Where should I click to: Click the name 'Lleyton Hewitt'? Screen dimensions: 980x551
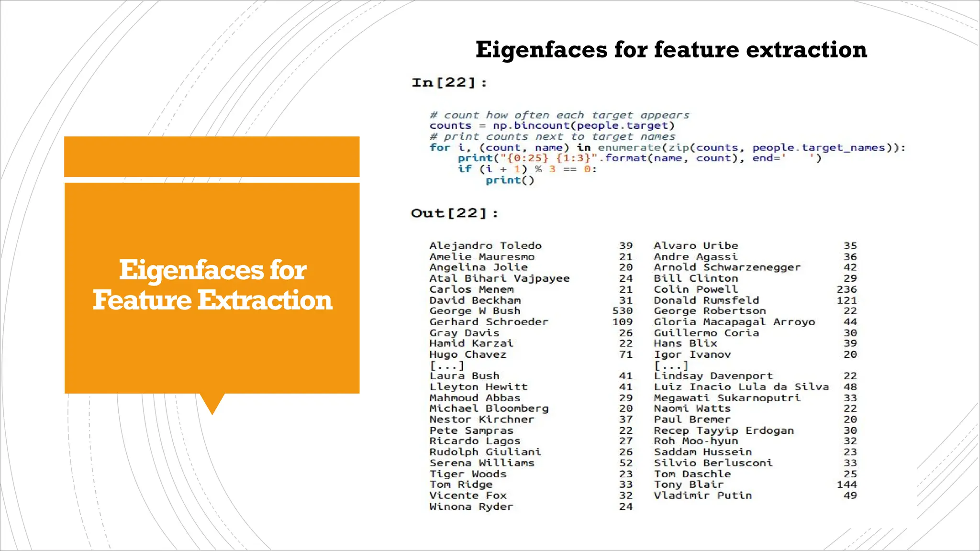pos(479,387)
